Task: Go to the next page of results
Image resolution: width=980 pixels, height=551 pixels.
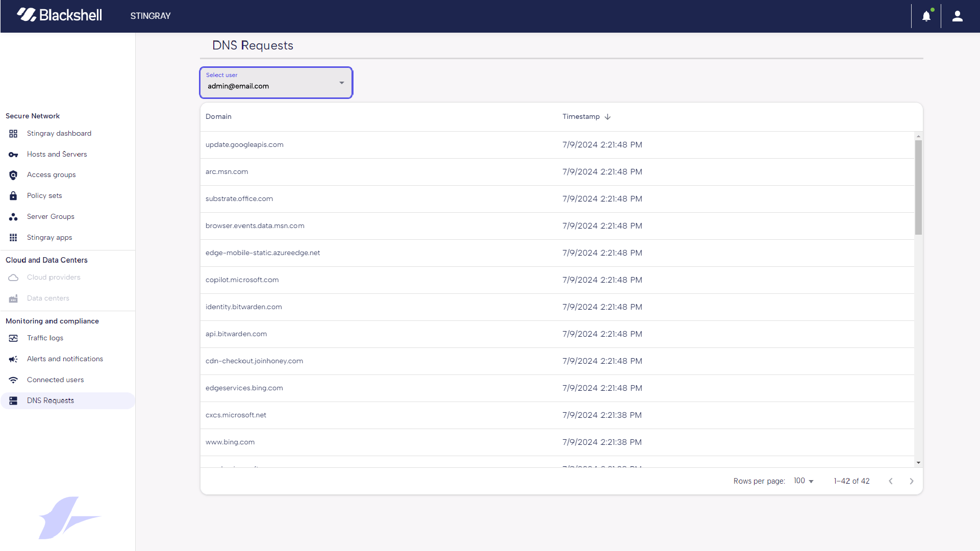Action: (x=912, y=481)
